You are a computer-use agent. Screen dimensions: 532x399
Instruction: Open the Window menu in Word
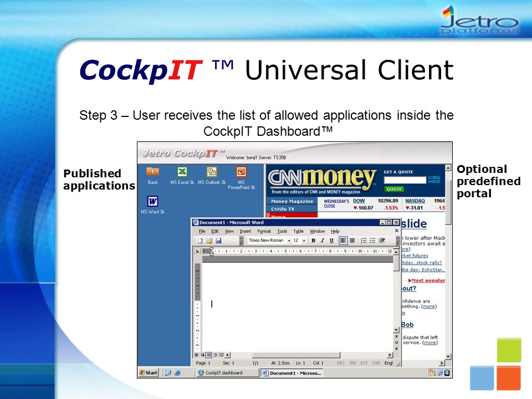[x=317, y=231]
